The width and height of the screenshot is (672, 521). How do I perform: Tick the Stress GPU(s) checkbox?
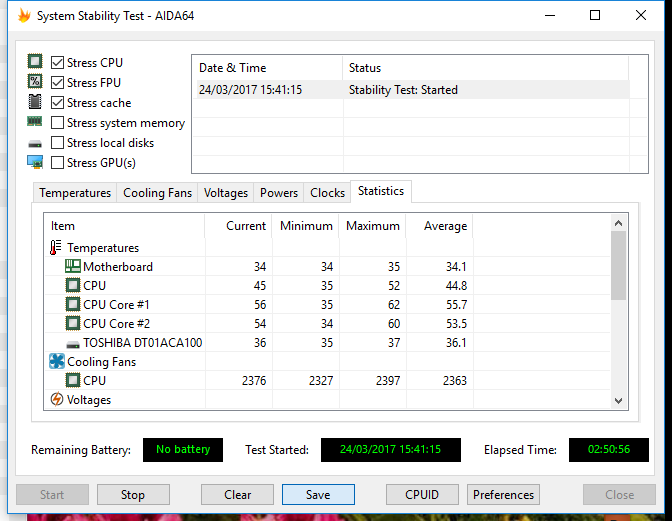57,163
